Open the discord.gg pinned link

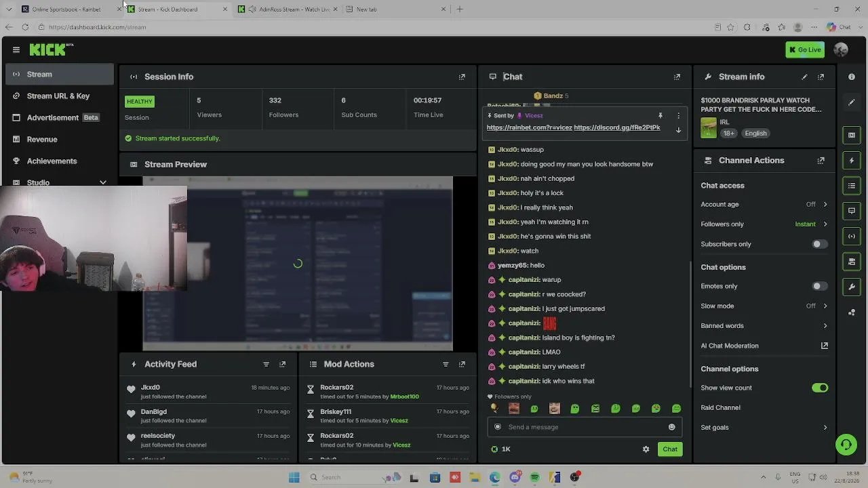(x=617, y=127)
